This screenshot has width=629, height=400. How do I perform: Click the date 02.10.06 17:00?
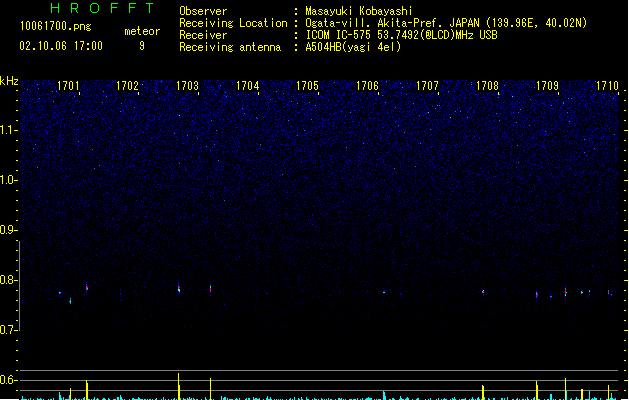tap(61, 46)
